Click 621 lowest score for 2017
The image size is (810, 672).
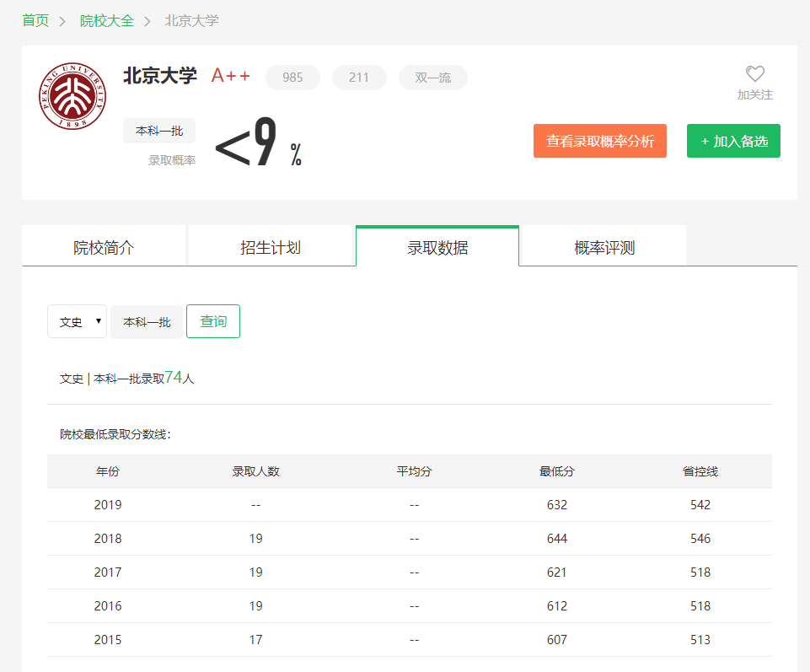coord(557,573)
